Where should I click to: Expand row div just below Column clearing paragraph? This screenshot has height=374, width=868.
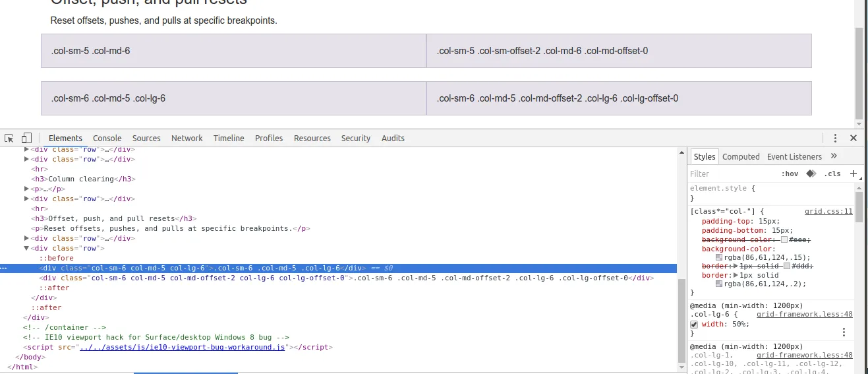tap(27, 199)
